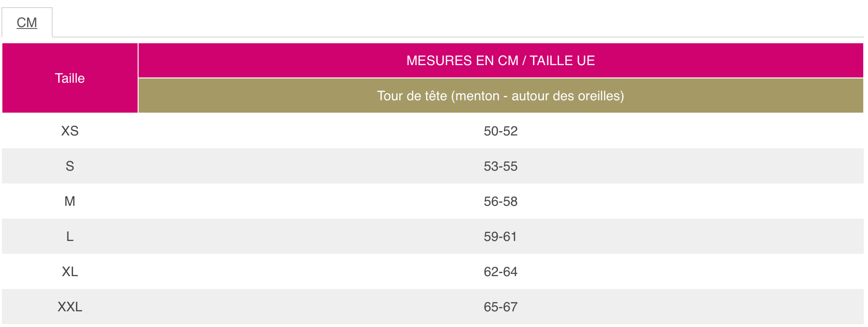Select the XL size cell
This screenshot has height=327, width=868.
[70, 272]
